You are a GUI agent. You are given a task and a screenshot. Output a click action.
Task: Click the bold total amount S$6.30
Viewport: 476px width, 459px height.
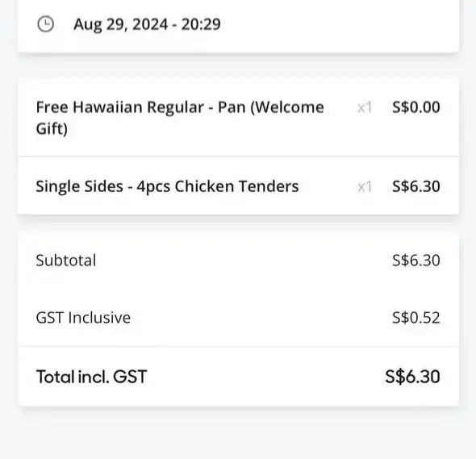coord(412,377)
